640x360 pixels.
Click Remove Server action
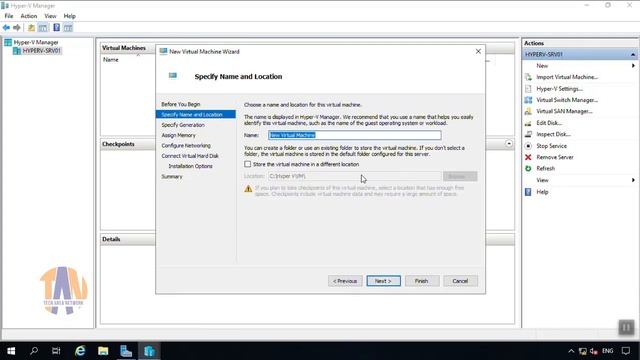coord(555,157)
